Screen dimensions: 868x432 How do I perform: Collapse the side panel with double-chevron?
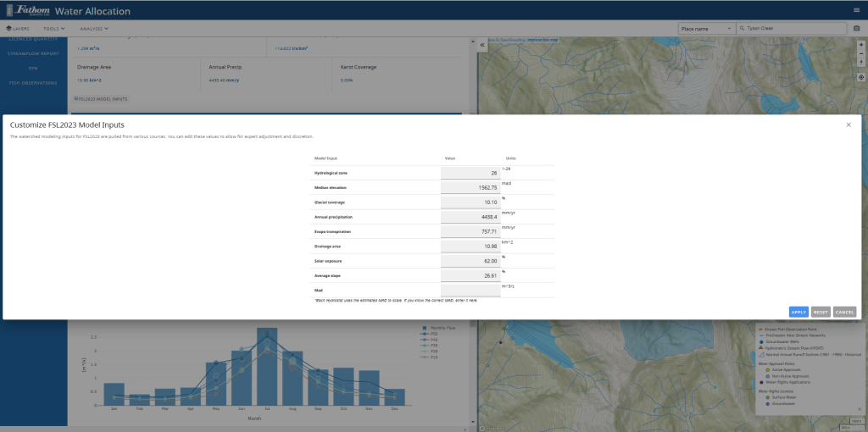pos(482,44)
